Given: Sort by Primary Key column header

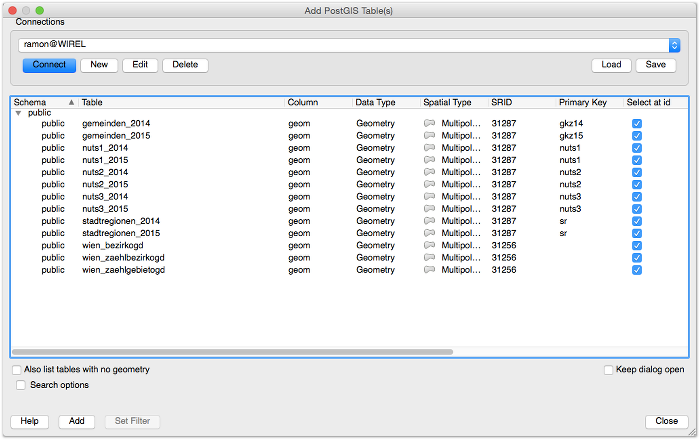Looking at the screenshot, I should pyautogui.click(x=590, y=102).
